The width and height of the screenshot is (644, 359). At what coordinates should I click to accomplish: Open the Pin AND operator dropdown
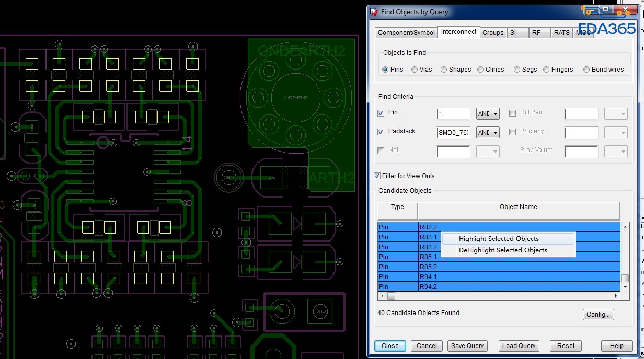point(488,114)
